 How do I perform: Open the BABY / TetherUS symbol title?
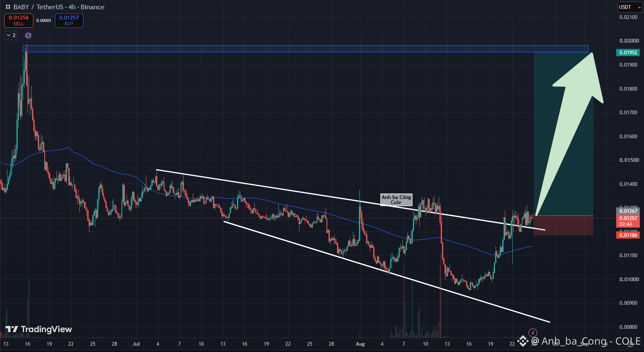[59, 7]
